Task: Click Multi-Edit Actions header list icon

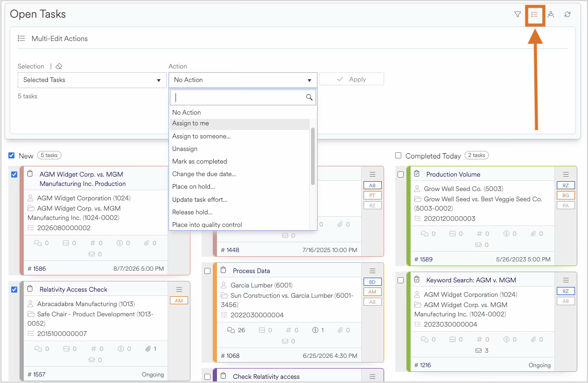Action: [x=21, y=39]
